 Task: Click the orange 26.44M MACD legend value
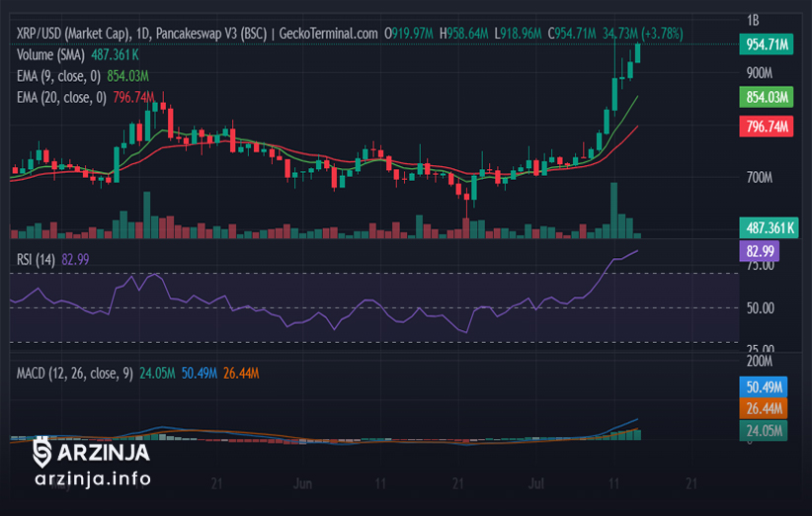pyautogui.click(x=241, y=373)
